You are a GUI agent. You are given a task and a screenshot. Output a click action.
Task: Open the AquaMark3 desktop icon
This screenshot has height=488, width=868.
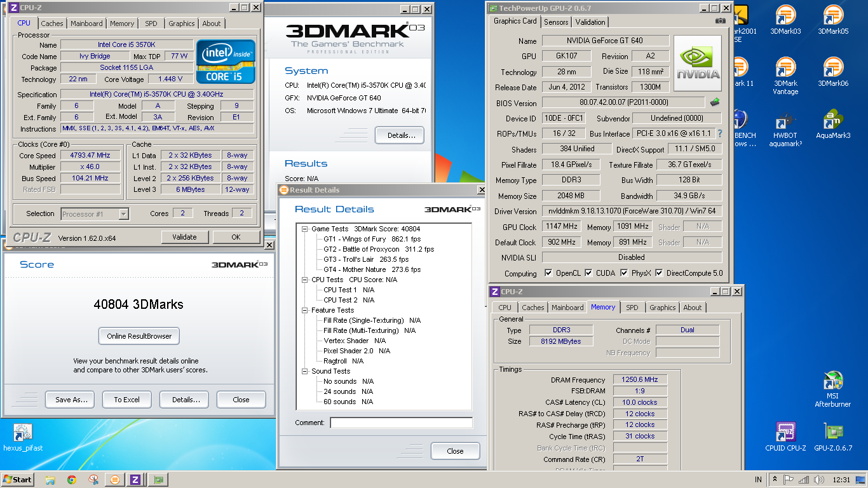tap(833, 124)
